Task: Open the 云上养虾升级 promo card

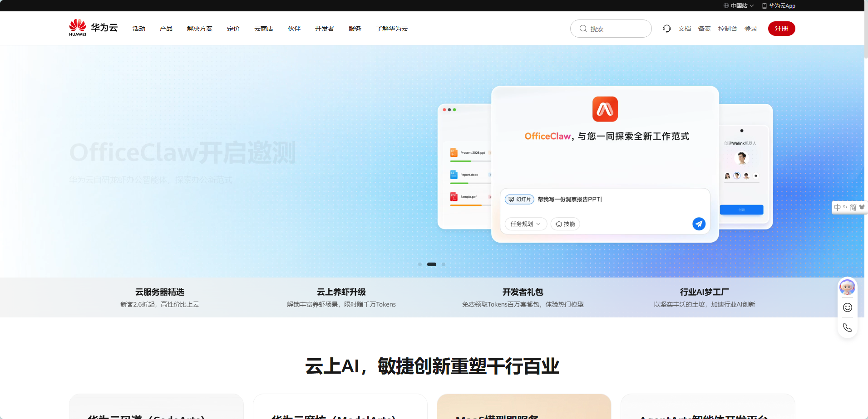Action: click(341, 297)
